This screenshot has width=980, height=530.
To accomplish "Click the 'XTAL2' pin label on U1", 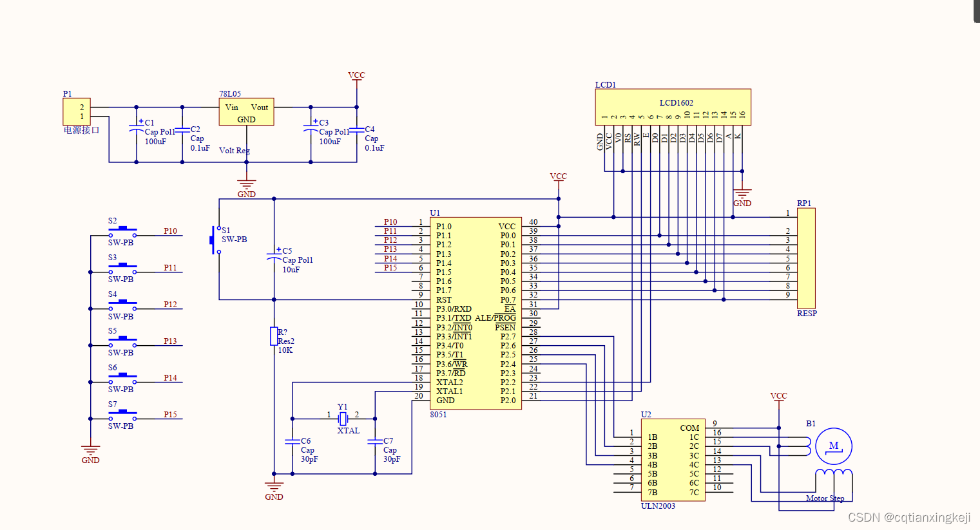I will (x=450, y=383).
